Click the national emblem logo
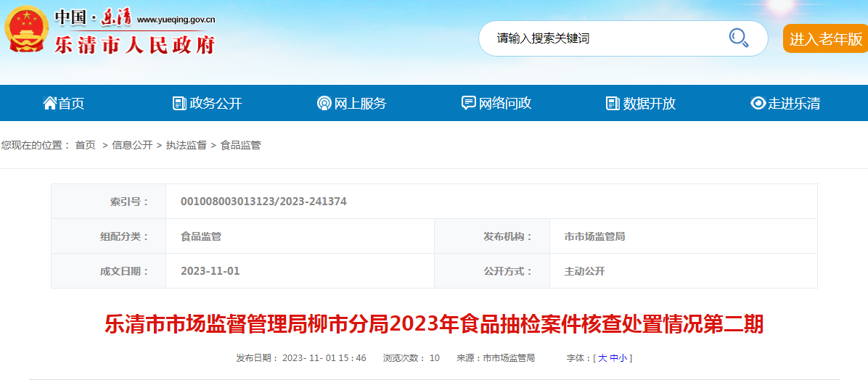The image size is (868, 385). point(25,29)
